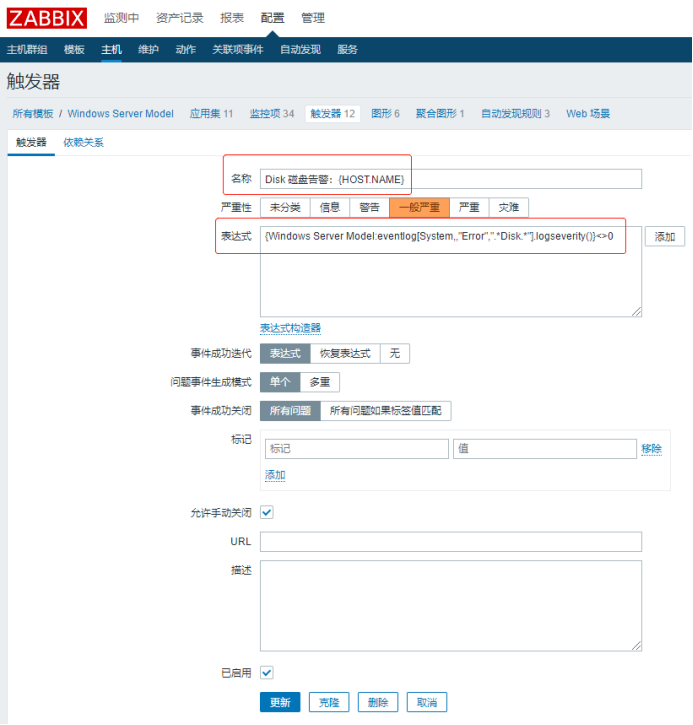Choose 恢复表达式 for 事件成功迭代
Image resolution: width=693 pixels, height=725 pixels.
(x=345, y=354)
